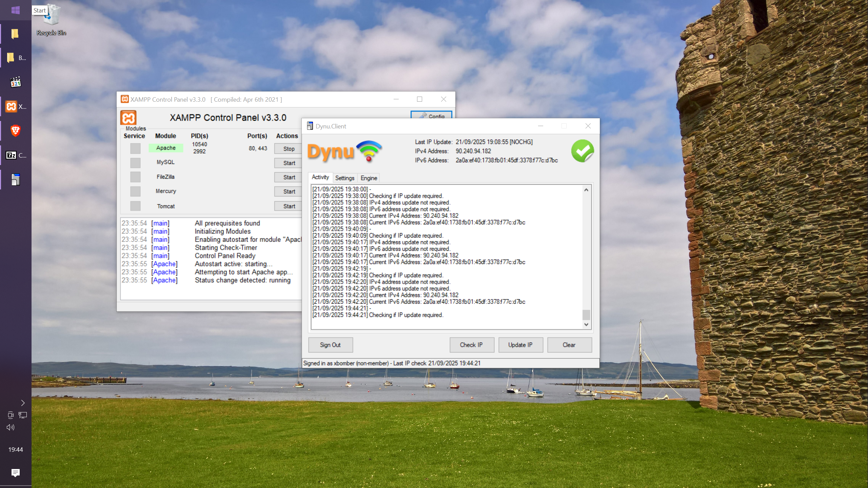Click the Dynu logo image
Screen dimensions: 868x488
point(344,151)
